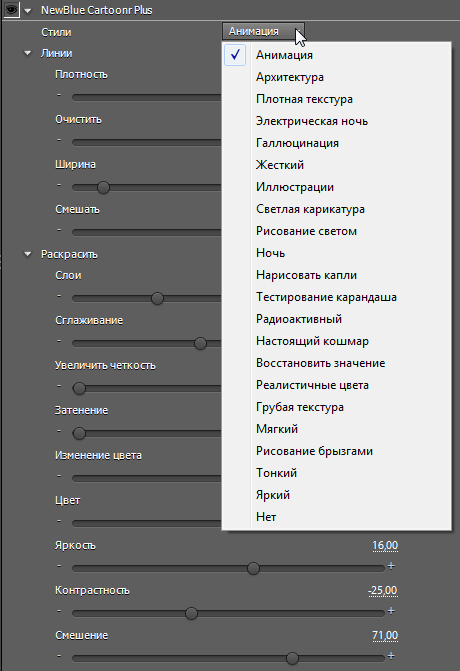
Task: Click the plus icon of Яркость slider
Action: tap(391, 566)
